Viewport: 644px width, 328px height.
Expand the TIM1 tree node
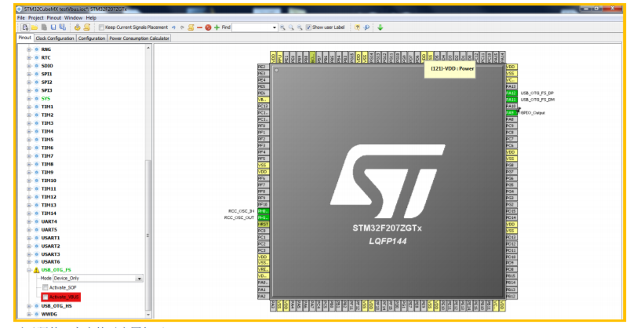(x=29, y=107)
